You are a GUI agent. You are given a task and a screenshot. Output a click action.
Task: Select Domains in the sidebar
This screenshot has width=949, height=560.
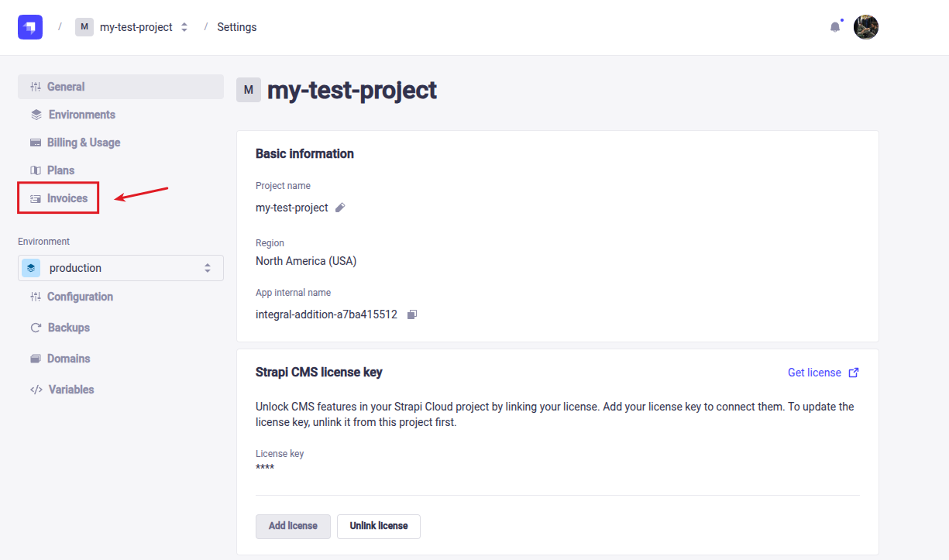68,359
